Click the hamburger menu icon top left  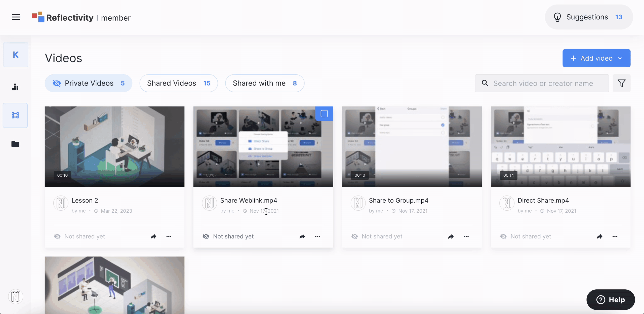(x=16, y=17)
